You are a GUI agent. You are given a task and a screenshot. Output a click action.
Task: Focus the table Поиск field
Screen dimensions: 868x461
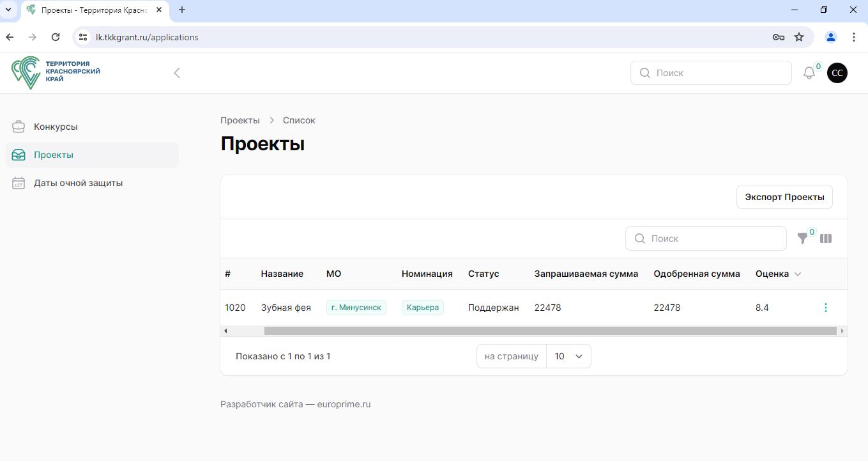(x=706, y=238)
